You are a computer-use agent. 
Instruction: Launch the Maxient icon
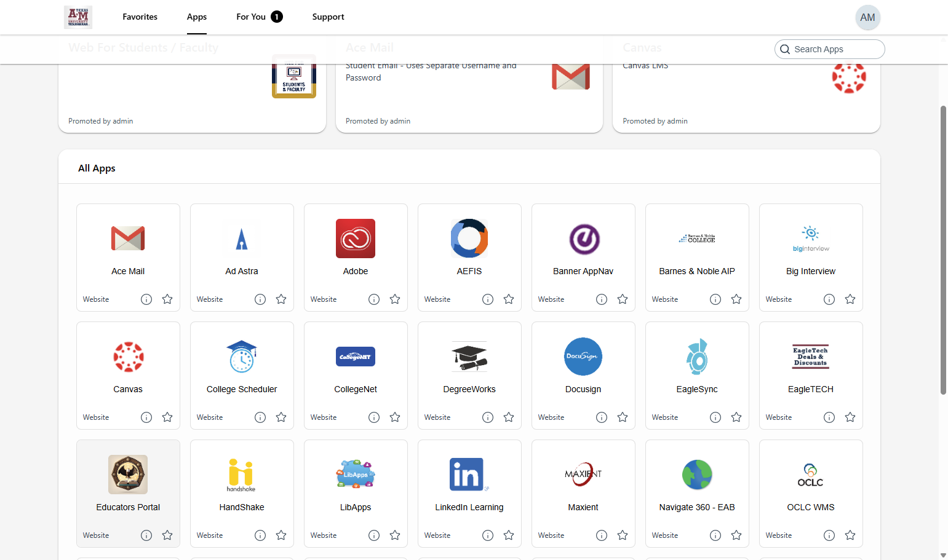[583, 475]
